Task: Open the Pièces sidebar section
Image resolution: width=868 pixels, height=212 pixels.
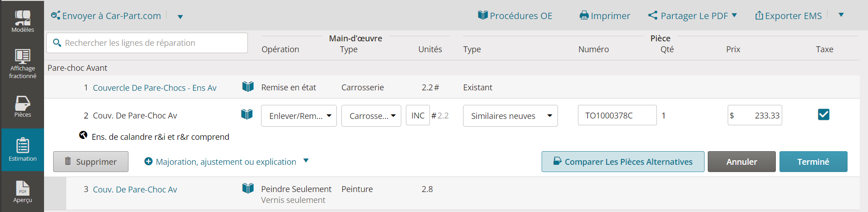Action: pos(22,106)
